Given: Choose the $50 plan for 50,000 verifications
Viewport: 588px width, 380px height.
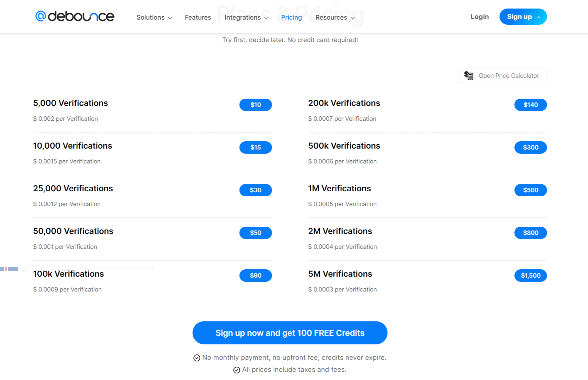Looking at the screenshot, I should [x=255, y=233].
